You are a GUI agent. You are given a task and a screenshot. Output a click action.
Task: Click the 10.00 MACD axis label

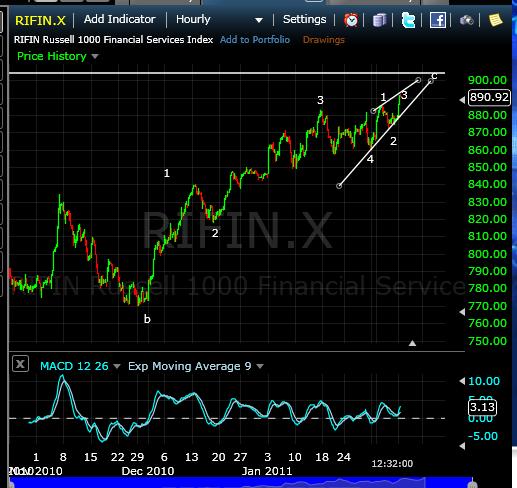pyautogui.click(x=484, y=381)
